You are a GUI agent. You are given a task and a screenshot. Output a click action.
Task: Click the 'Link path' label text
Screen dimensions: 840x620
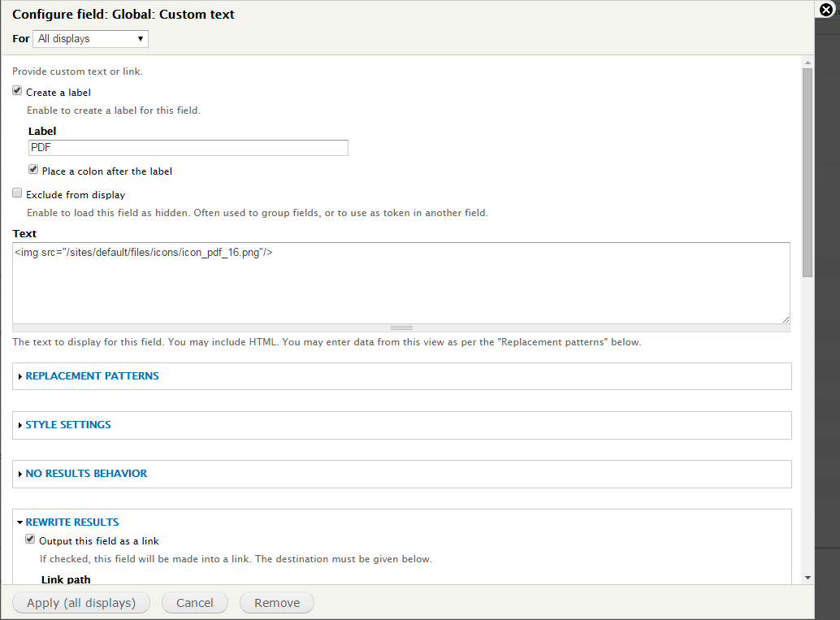(x=66, y=580)
